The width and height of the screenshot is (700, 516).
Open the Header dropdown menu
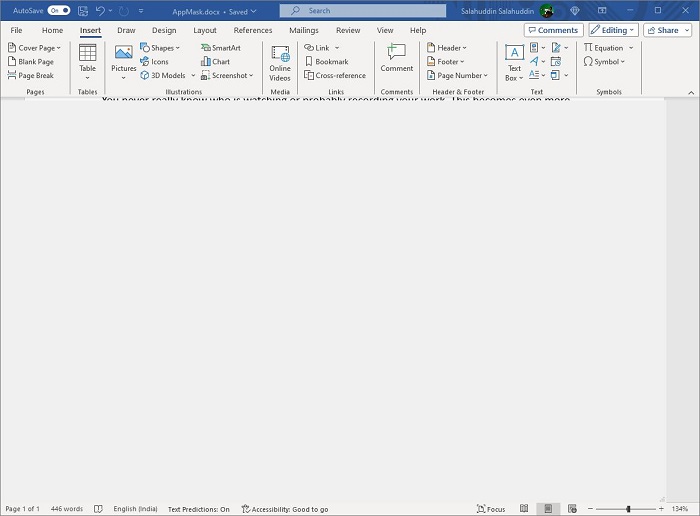446,48
